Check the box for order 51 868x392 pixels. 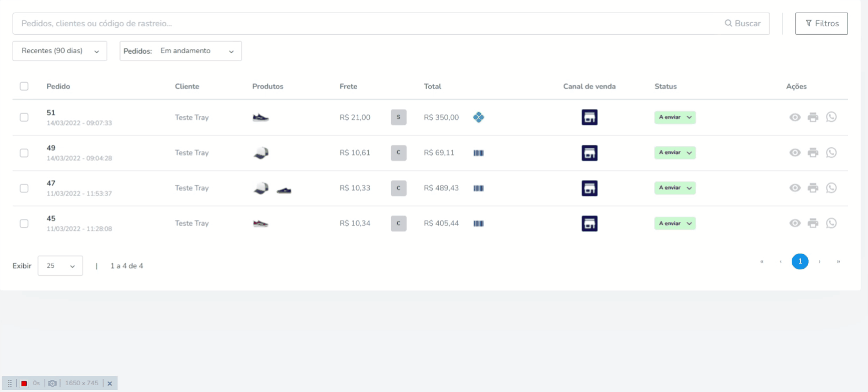[24, 117]
